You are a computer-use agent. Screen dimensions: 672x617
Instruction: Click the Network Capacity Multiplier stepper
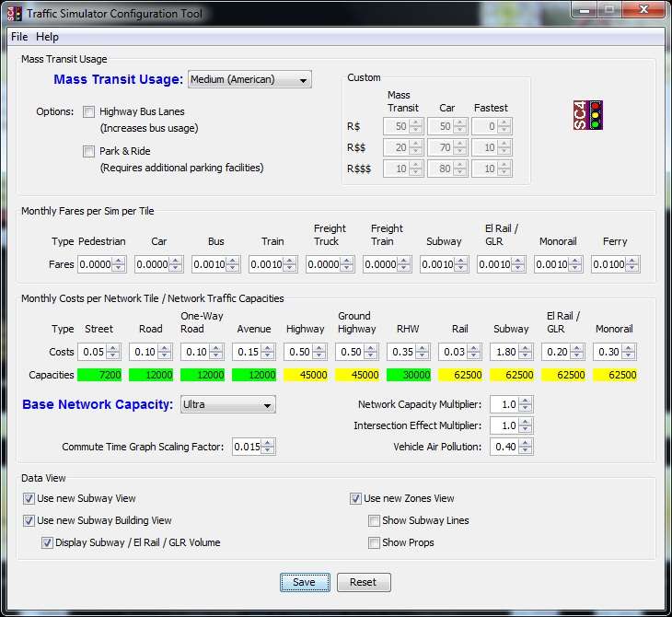526,404
